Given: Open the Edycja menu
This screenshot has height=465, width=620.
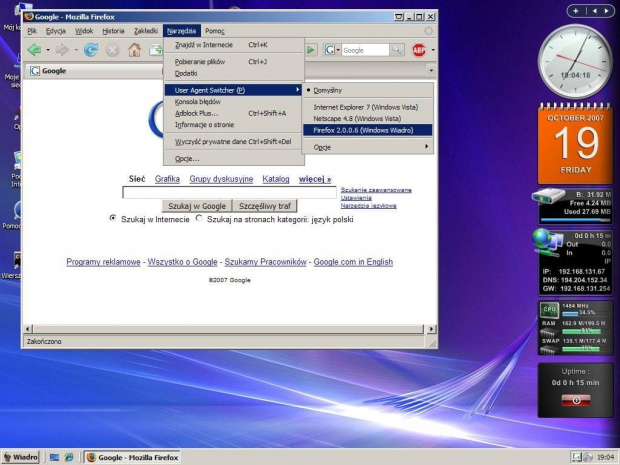Looking at the screenshot, I should pyautogui.click(x=56, y=31).
